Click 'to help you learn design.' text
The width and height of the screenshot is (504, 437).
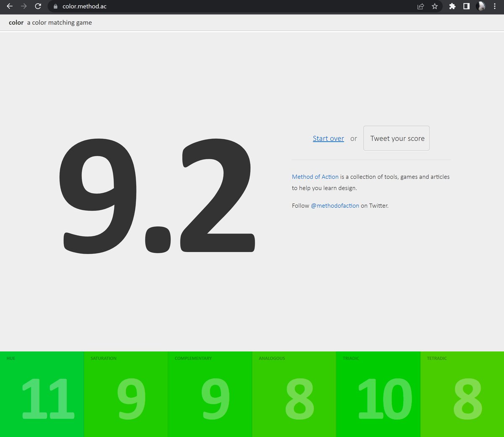pos(324,188)
